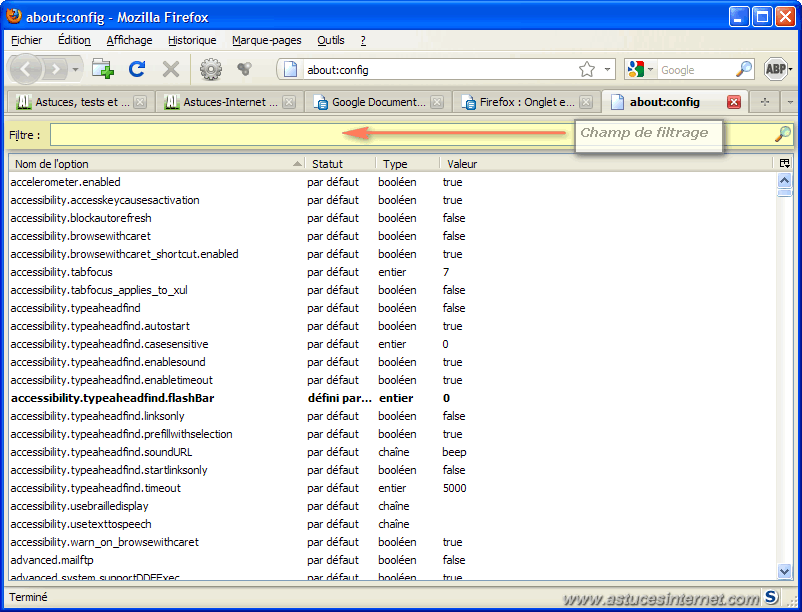
Task: Switch to the 'Google Document...' tab
Action: tap(369, 102)
